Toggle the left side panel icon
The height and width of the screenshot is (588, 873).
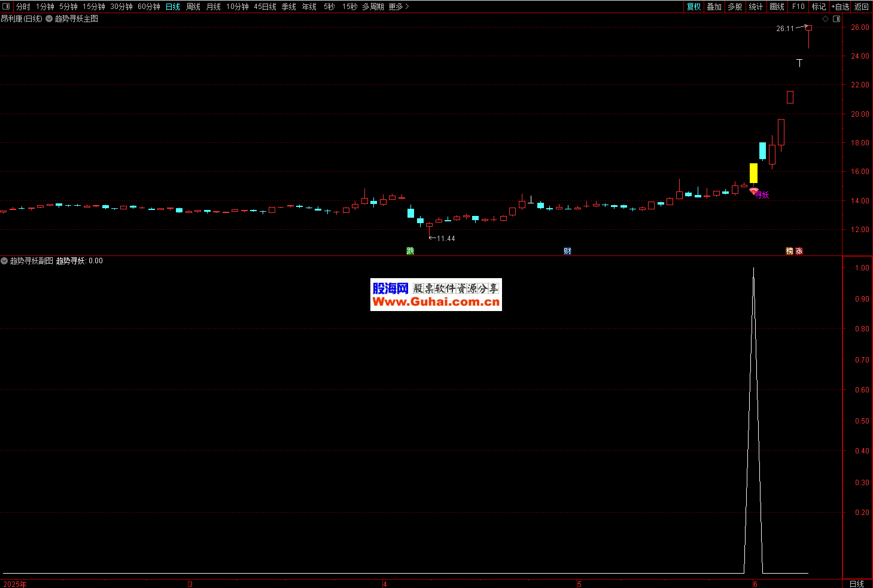(x=7, y=7)
